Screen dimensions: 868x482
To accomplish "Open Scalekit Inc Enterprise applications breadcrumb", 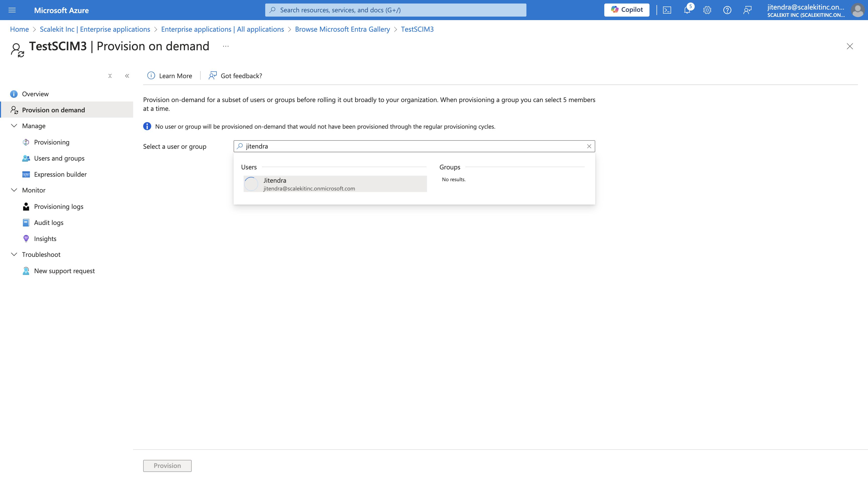I will coord(95,29).
